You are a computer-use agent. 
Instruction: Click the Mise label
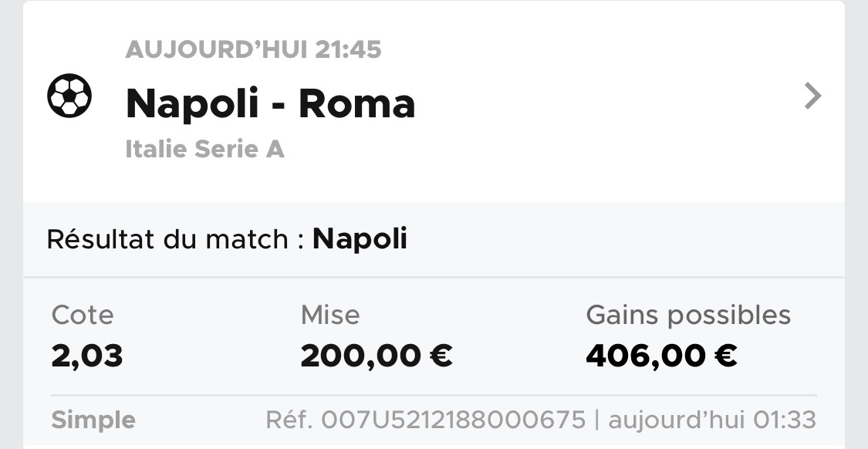pyautogui.click(x=329, y=315)
